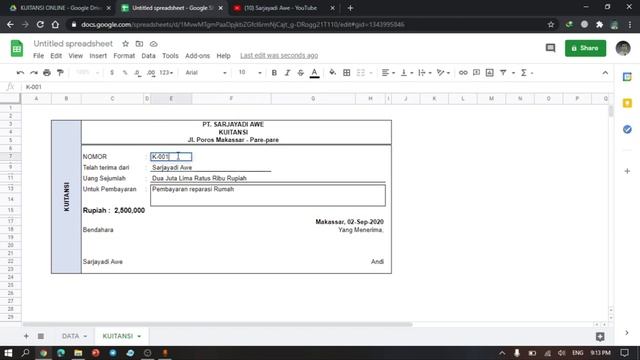This screenshot has width=640, height=360.
Task: Open the Help menu
Action: tap(223, 56)
